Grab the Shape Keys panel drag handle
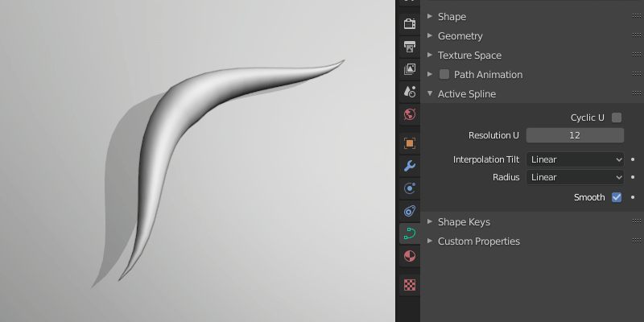 637,222
